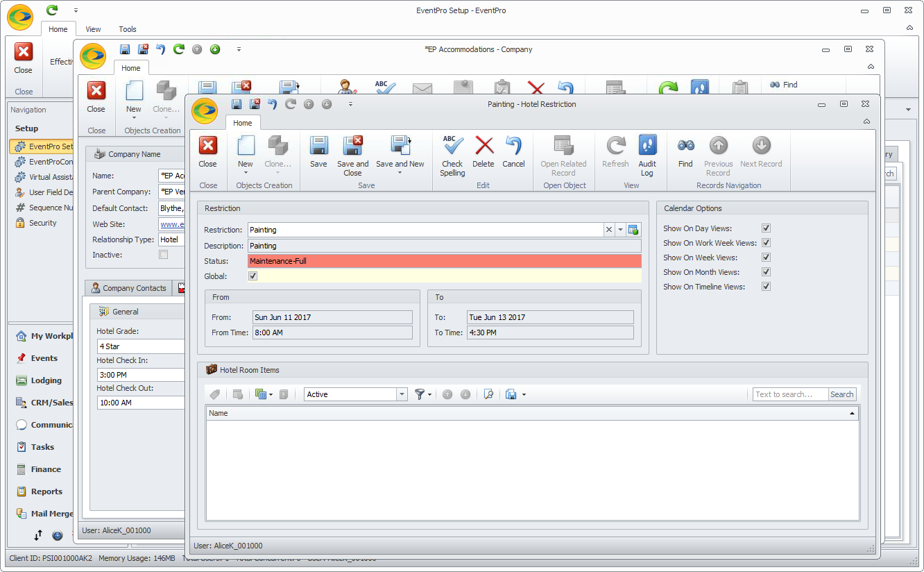924x572 pixels.
Task: Click Save in the Hotel Restriction ribbon
Action: (x=318, y=153)
